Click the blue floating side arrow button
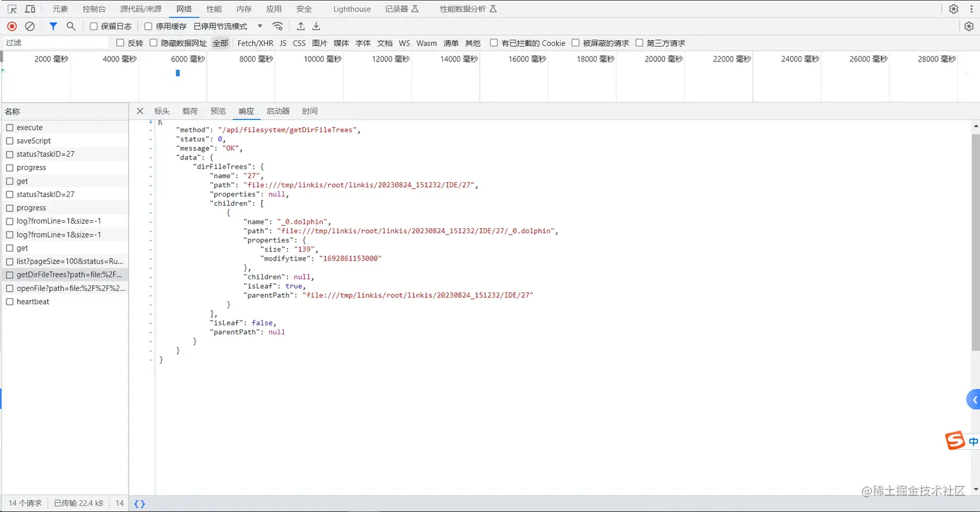 click(x=974, y=400)
